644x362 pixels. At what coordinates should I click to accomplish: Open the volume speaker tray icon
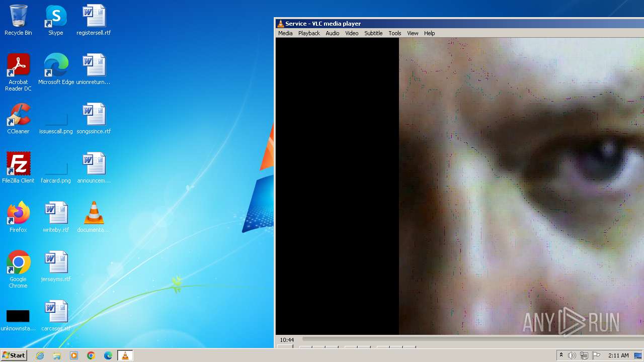tap(572, 355)
